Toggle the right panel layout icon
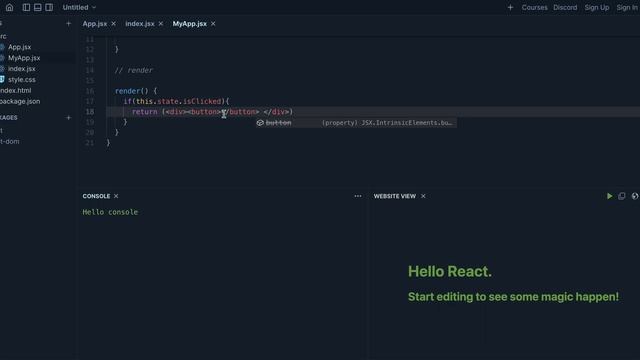 [x=49, y=7]
